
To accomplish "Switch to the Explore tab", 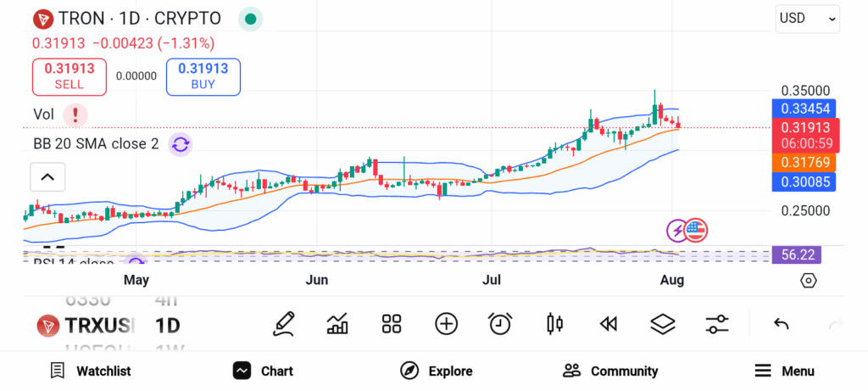I will [x=437, y=371].
